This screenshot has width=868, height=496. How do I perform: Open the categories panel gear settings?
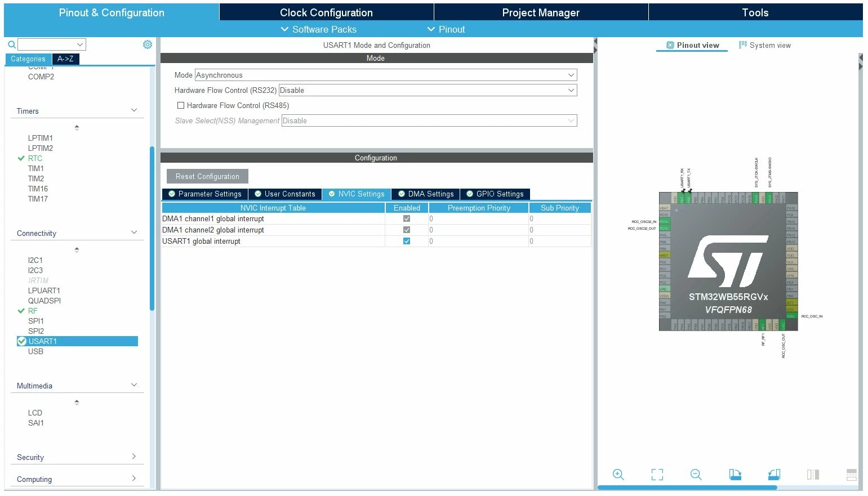[148, 44]
